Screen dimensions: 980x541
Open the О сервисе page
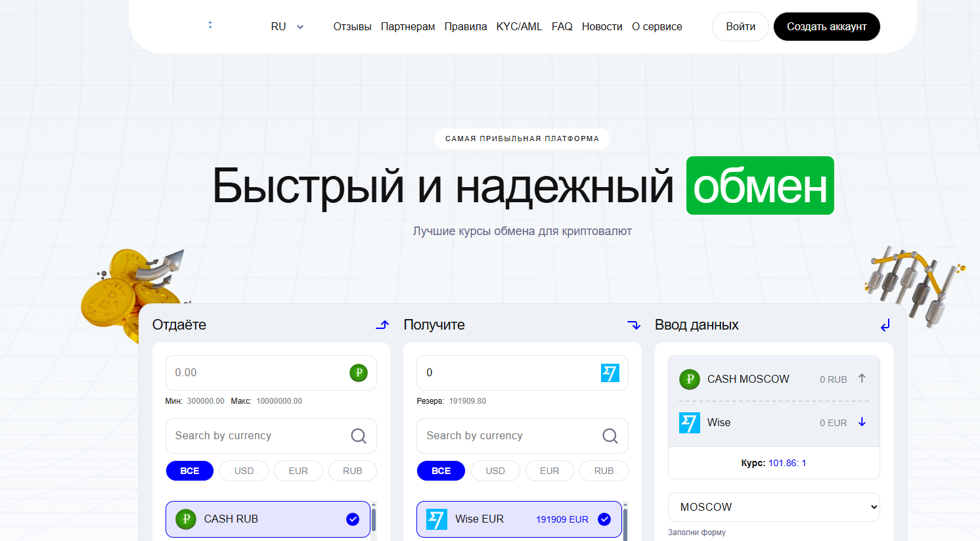pyautogui.click(x=657, y=27)
